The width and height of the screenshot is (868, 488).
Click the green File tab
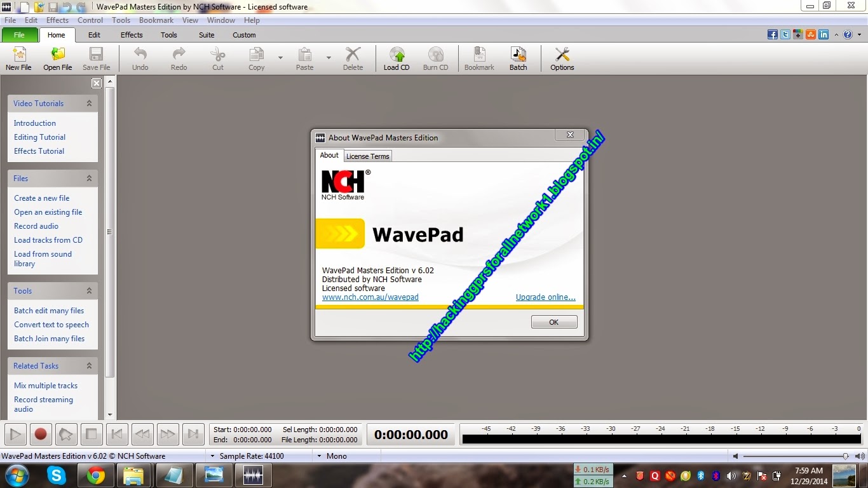click(x=19, y=35)
